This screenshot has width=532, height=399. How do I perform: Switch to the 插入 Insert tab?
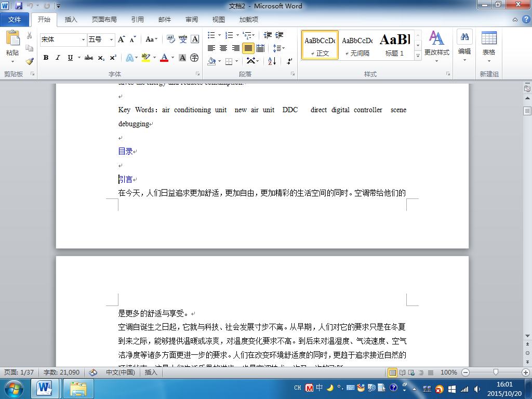pos(71,20)
